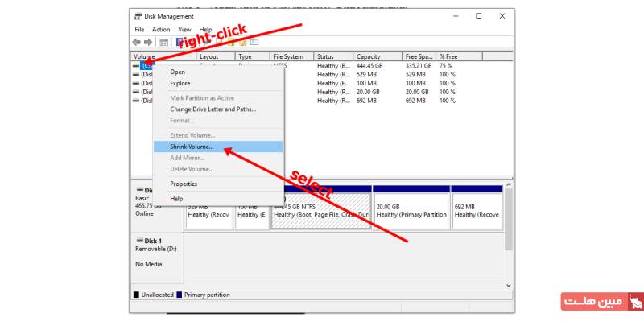Select the 20.00 GB primary partition block
The height and width of the screenshot is (322, 644).
click(410, 211)
